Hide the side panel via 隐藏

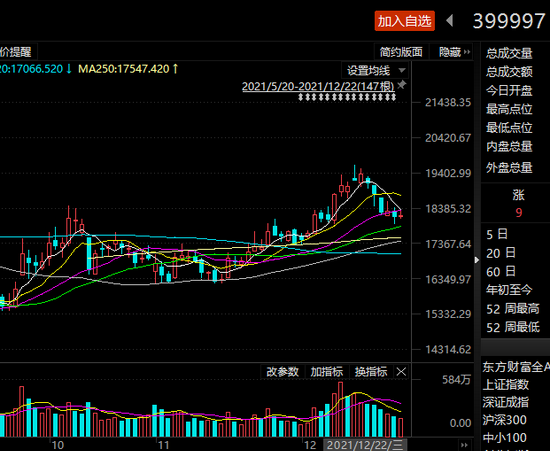pyautogui.click(x=454, y=52)
